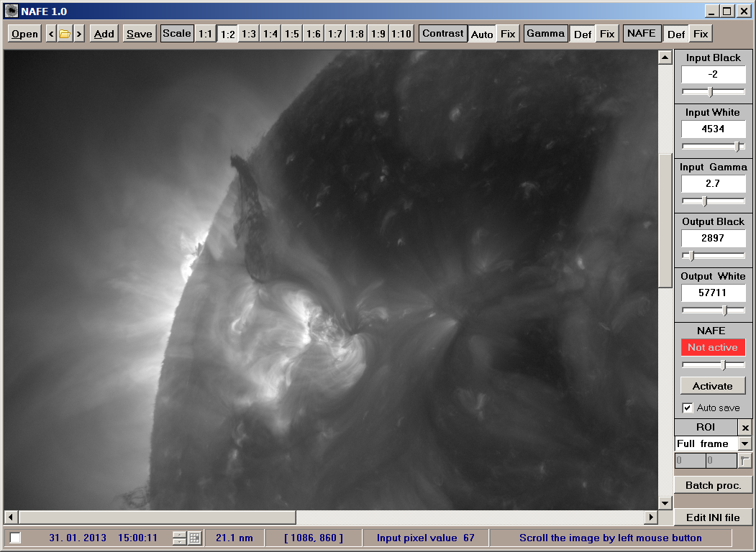756x552 pixels.
Task: Click the grid icon in status bar
Action: click(x=194, y=538)
